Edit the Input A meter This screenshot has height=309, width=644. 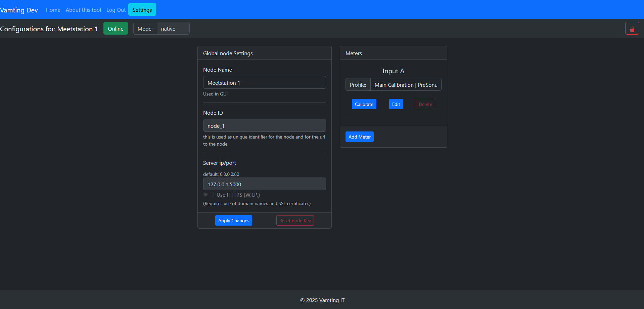(x=396, y=104)
